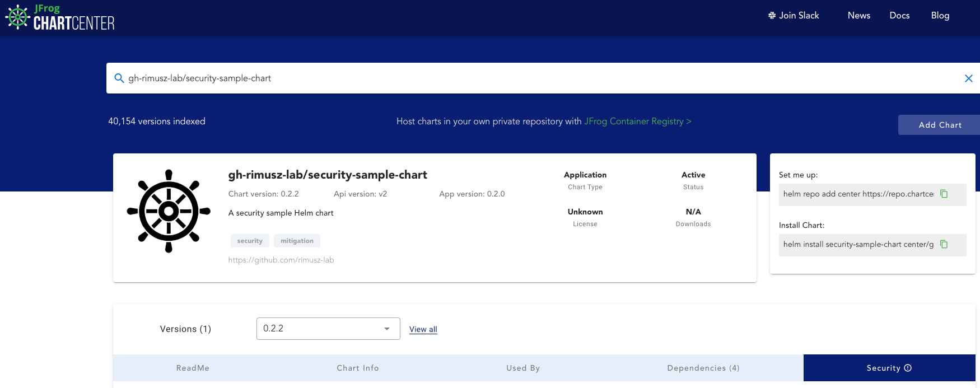This screenshot has width=980, height=388.
Task: Click the Application chart type label
Action: pos(585,175)
